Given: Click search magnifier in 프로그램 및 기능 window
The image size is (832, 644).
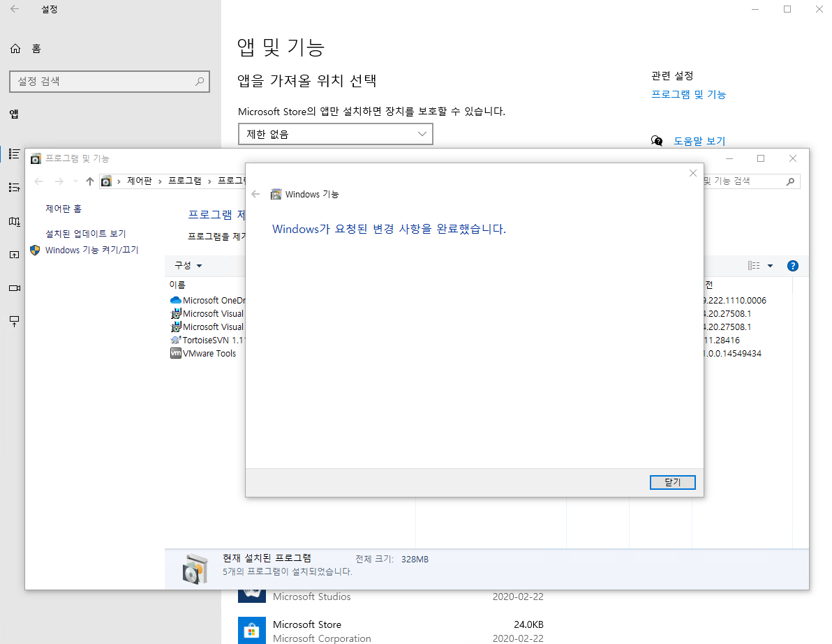Looking at the screenshot, I should 791,181.
